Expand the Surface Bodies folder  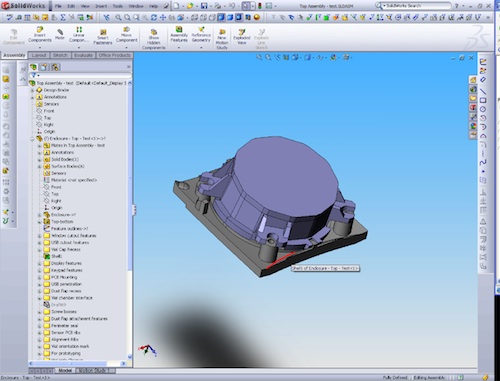(x=39, y=166)
